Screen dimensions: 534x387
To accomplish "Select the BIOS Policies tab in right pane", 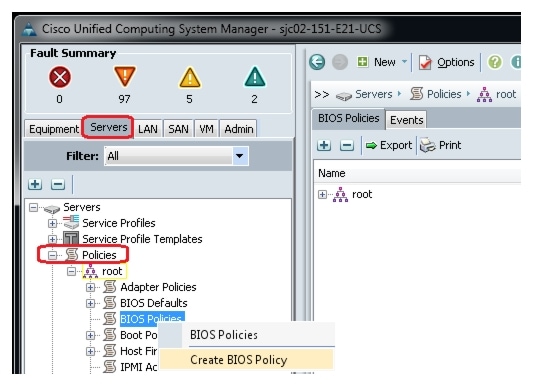I will click(x=348, y=119).
